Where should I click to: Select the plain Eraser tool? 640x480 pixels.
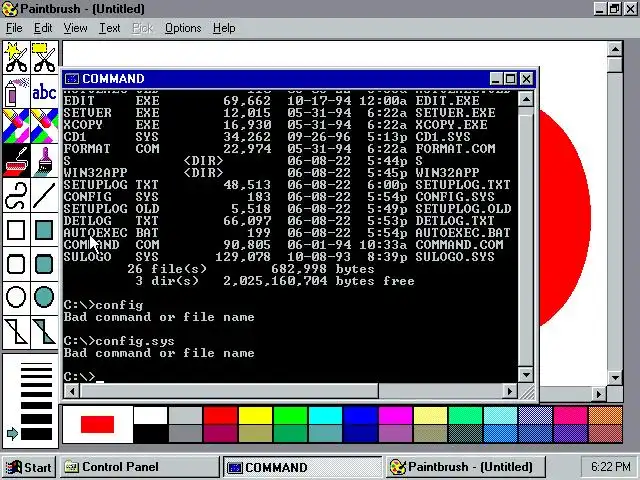pyautogui.click(x=44, y=126)
